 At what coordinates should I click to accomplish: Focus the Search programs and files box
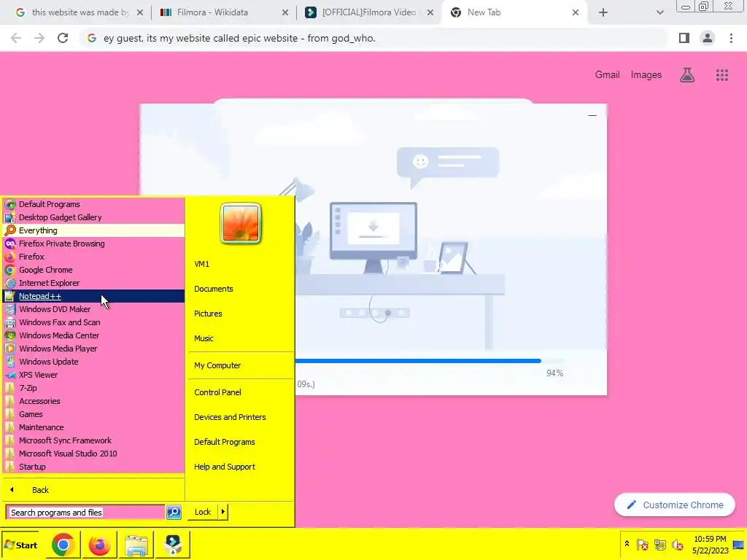(85, 513)
